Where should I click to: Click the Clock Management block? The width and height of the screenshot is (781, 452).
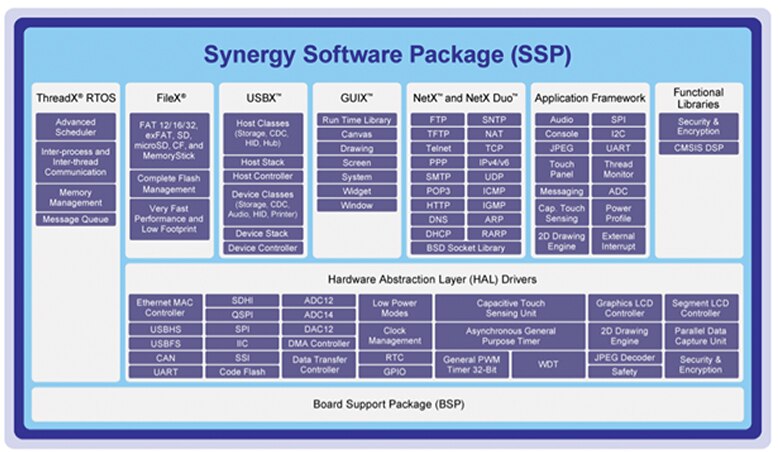394,336
